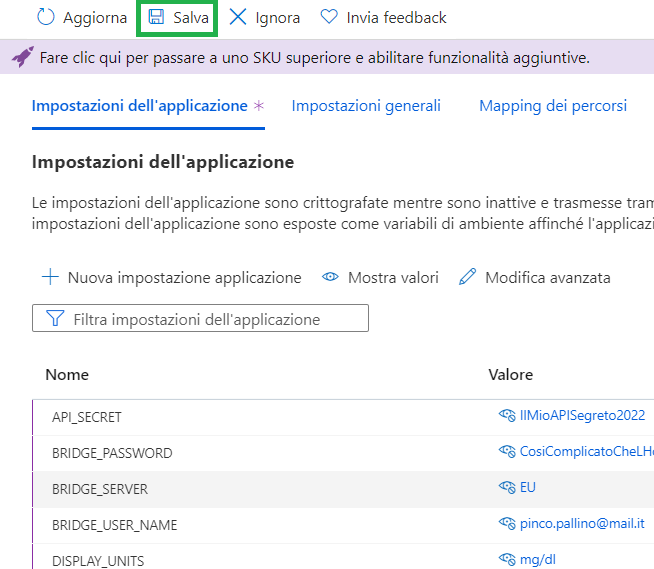Select the API_SECRET row name
The height and width of the screenshot is (569, 654).
pyautogui.click(x=87, y=417)
